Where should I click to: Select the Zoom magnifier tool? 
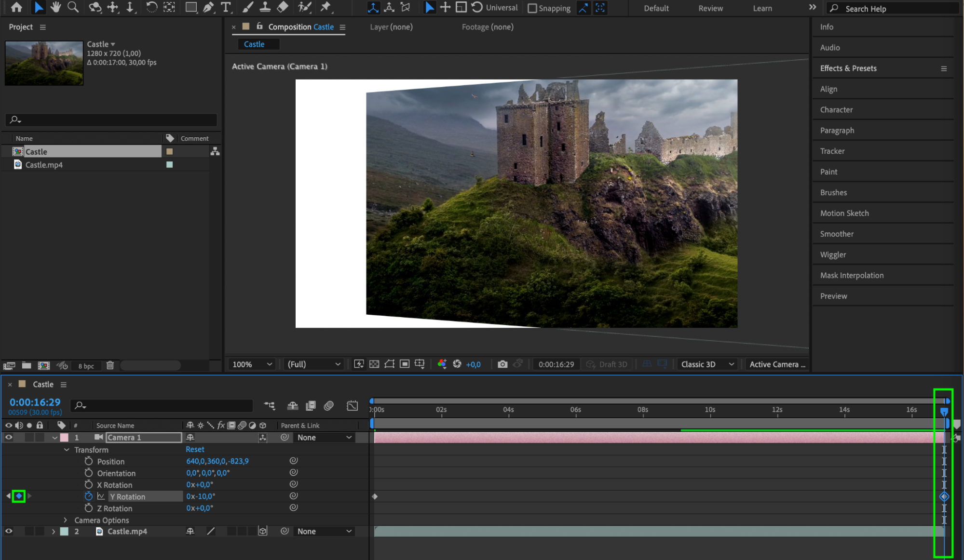pyautogui.click(x=73, y=7)
